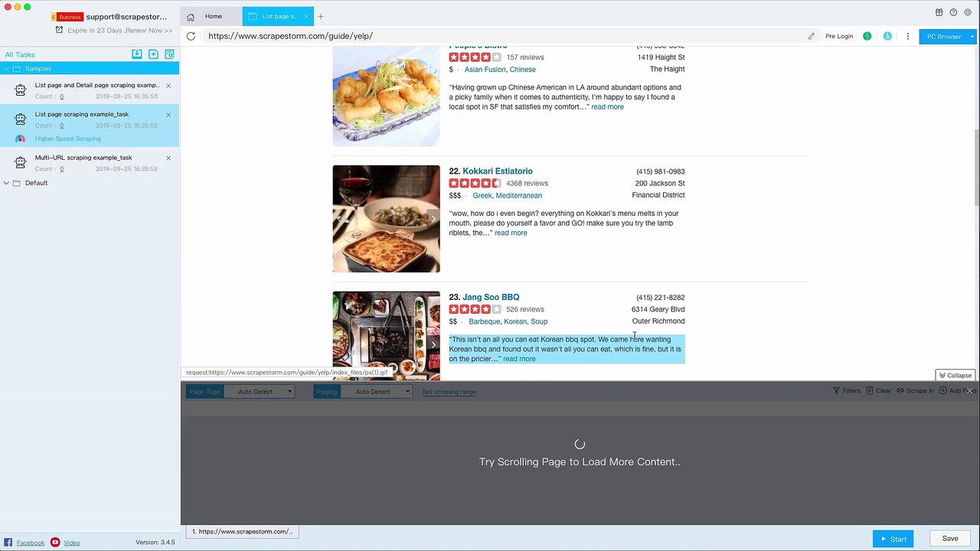
Task: Open the Filters option
Action: pos(847,391)
